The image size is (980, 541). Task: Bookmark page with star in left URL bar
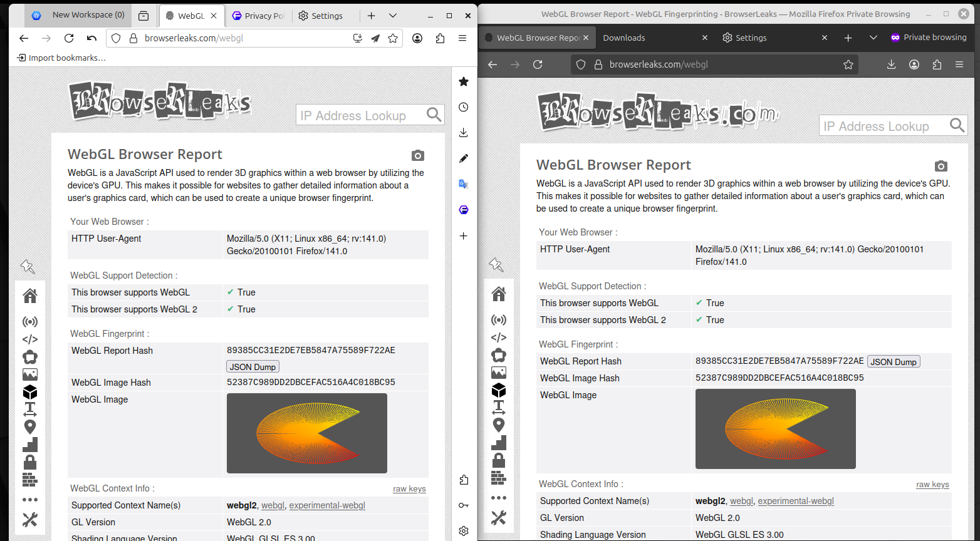(x=393, y=38)
